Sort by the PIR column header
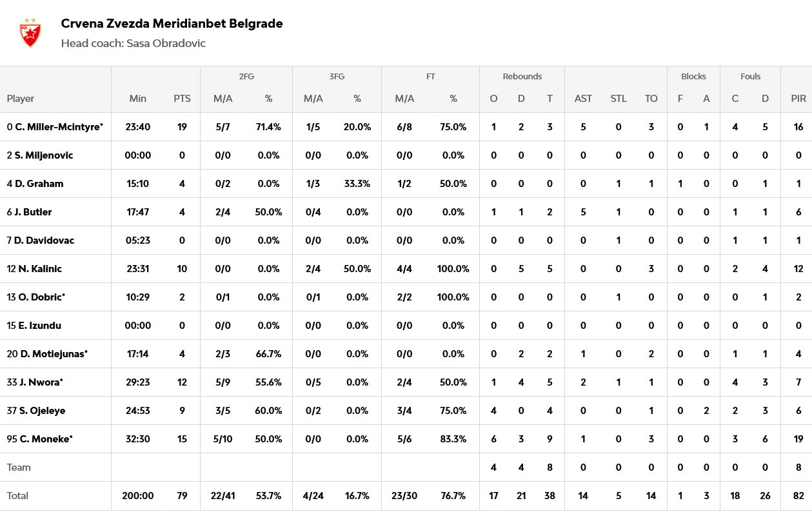Image resolution: width=812 pixels, height=512 pixels. tap(798, 99)
